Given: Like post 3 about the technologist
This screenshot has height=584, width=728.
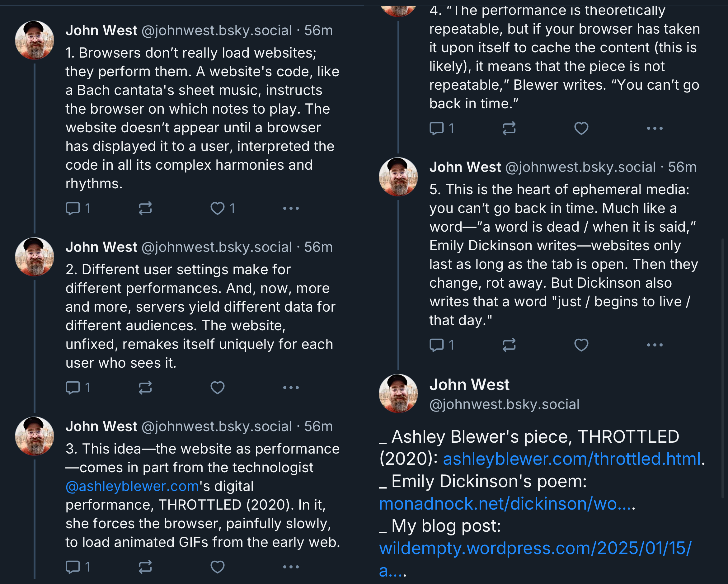Looking at the screenshot, I should click(x=218, y=567).
